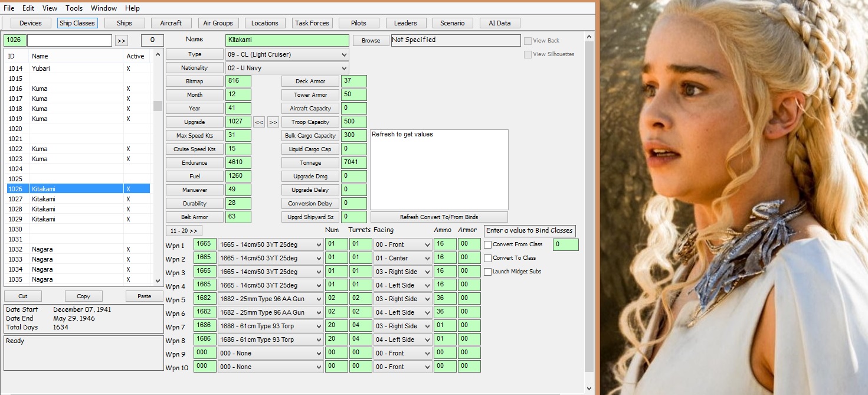Open the Window menu

[x=104, y=8]
